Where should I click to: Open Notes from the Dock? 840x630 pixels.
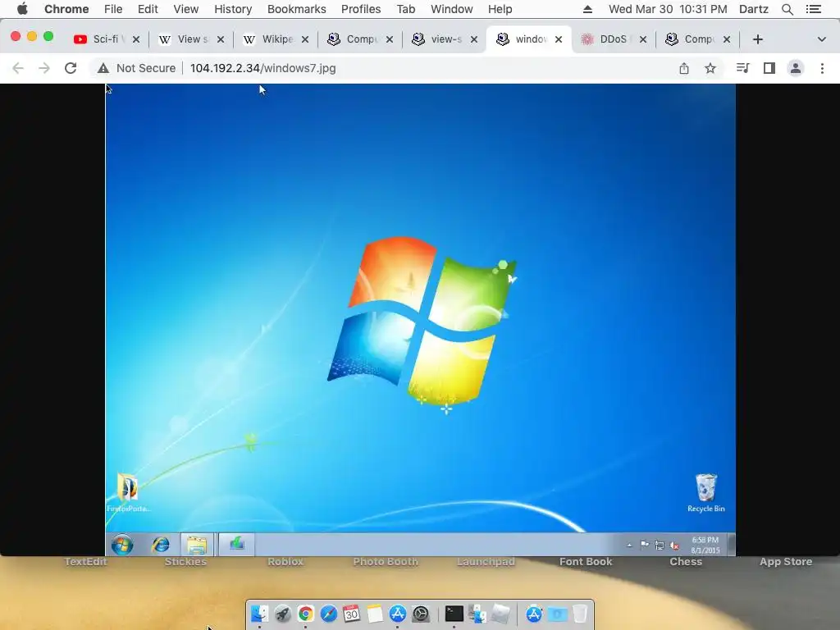click(374, 614)
